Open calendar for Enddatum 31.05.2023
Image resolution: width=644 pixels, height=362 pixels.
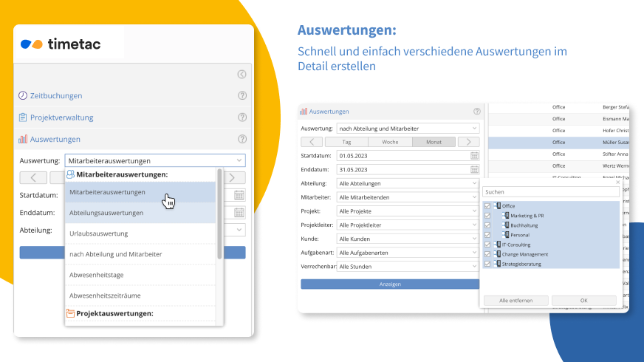pyautogui.click(x=474, y=169)
